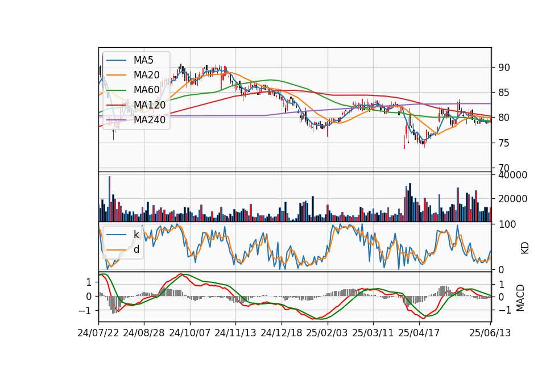This screenshot has height=392, width=546.
Task: Click the 24/08/28 date axis label
Action: tap(144, 333)
